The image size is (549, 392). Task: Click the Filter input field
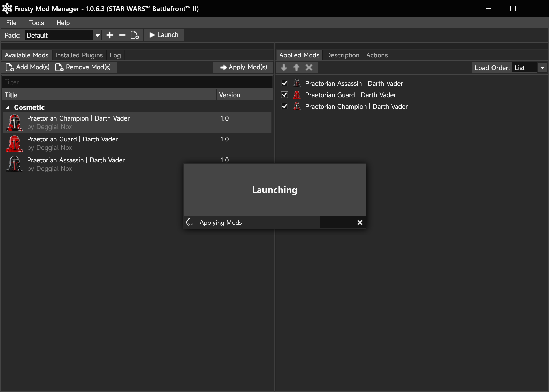(137, 82)
